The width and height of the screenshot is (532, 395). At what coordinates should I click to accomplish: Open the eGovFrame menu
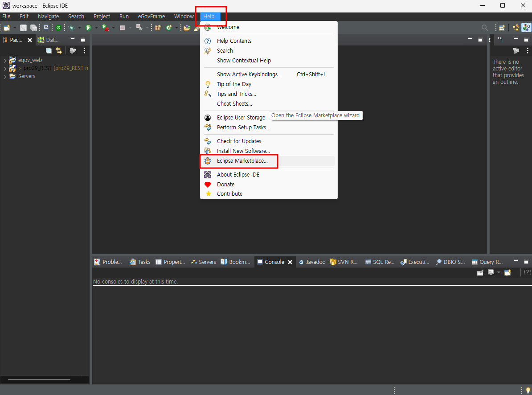(x=151, y=16)
